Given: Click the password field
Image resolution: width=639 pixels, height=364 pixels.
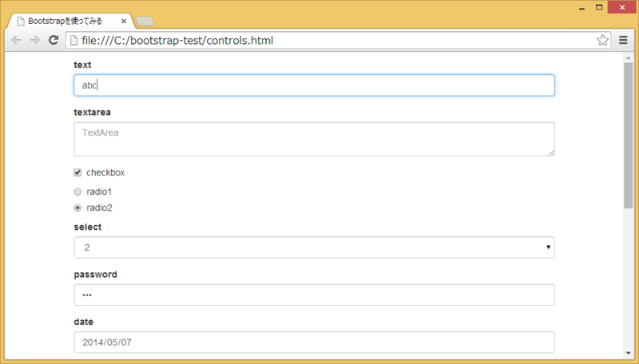Looking at the screenshot, I should (x=314, y=295).
